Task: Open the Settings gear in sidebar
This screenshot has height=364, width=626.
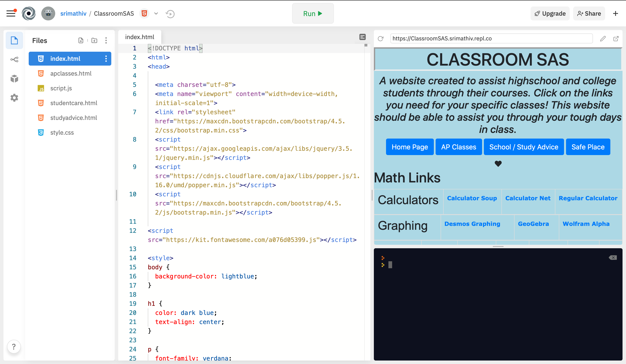Action: 14,98
